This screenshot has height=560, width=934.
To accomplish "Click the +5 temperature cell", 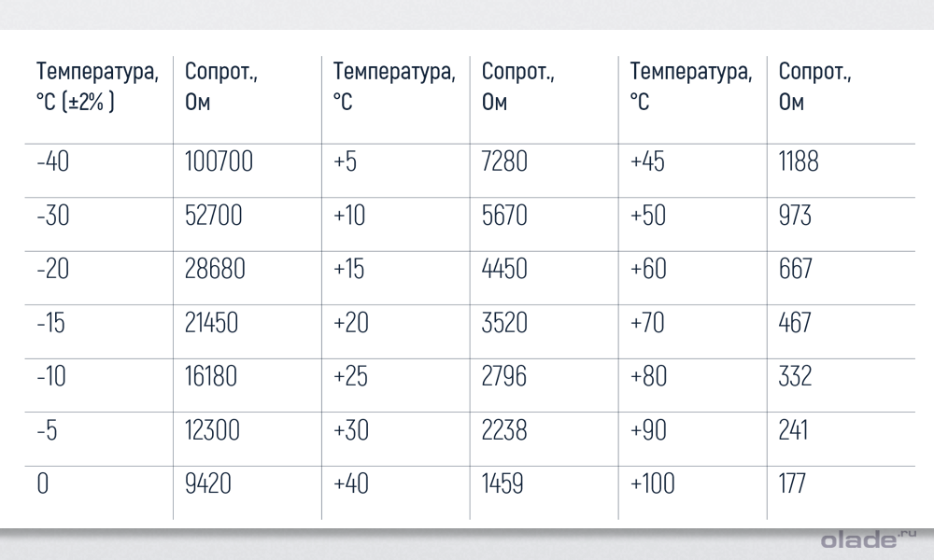I will 345,161.
